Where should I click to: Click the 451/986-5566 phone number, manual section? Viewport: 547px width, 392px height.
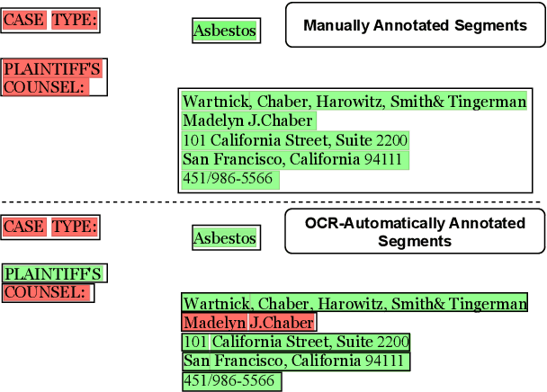coord(228,179)
